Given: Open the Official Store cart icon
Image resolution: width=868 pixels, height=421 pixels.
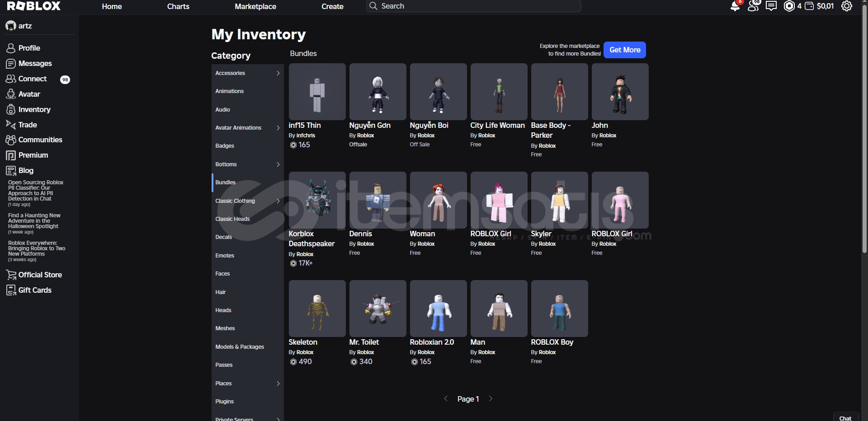Looking at the screenshot, I should click(11, 275).
